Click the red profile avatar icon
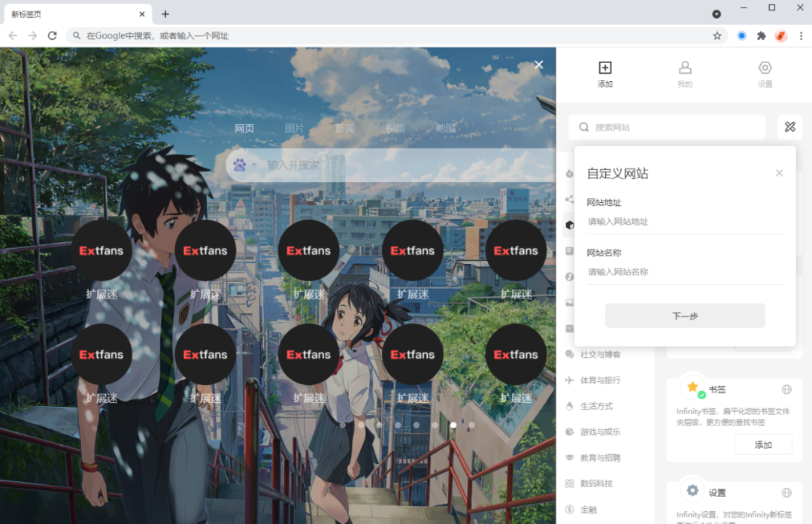 [781, 36]
